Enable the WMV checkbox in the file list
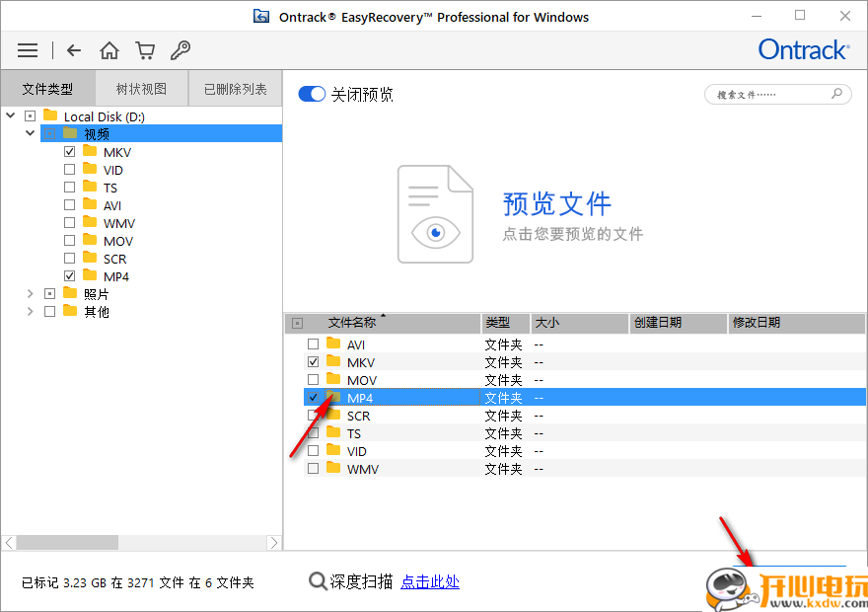The height and width of the screenshot is (612, 868). [313, 468]
